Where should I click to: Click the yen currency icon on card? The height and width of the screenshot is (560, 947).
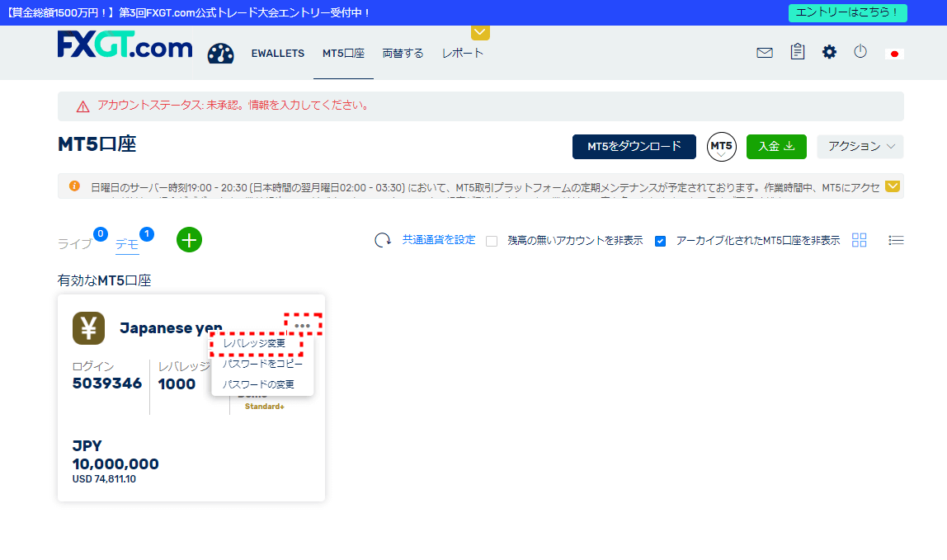coord(89,328)
